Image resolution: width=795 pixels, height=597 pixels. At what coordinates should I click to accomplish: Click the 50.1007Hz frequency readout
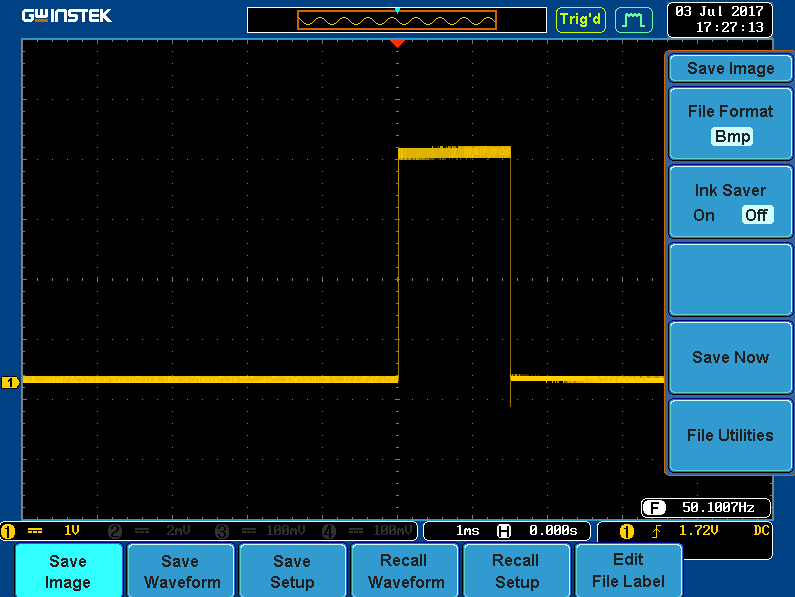(718, 508)
